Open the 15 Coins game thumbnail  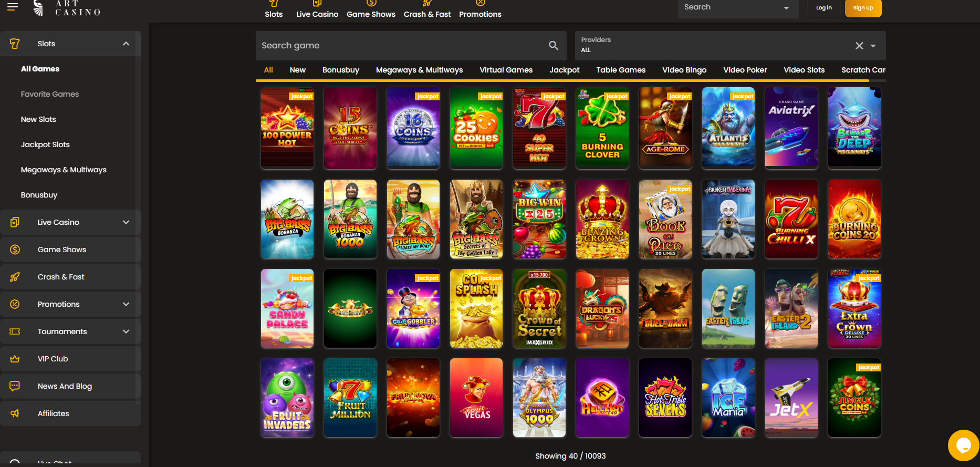[x=350, y=128]
